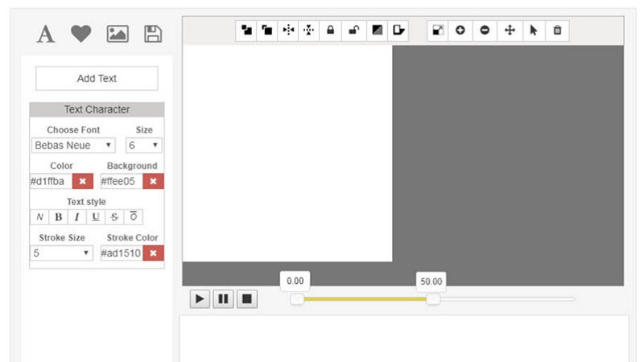Edit the Background color field #ffee05

pos(122,181)
